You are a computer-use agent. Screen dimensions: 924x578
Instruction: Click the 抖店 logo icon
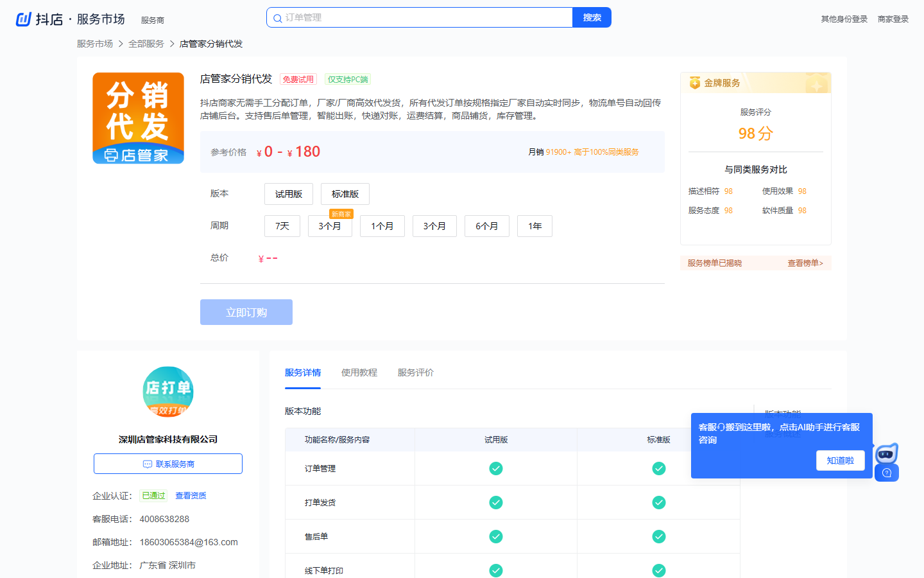pyautogui.click(x=24, y=19)
